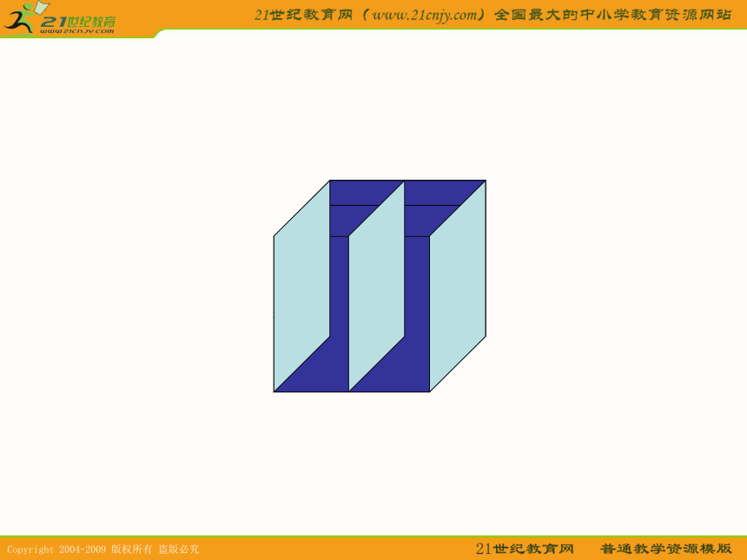The height and width of the screenshot is (560, 747).
Task: Click the 普通教学资源模版 footer label
Action: point(665,549)
